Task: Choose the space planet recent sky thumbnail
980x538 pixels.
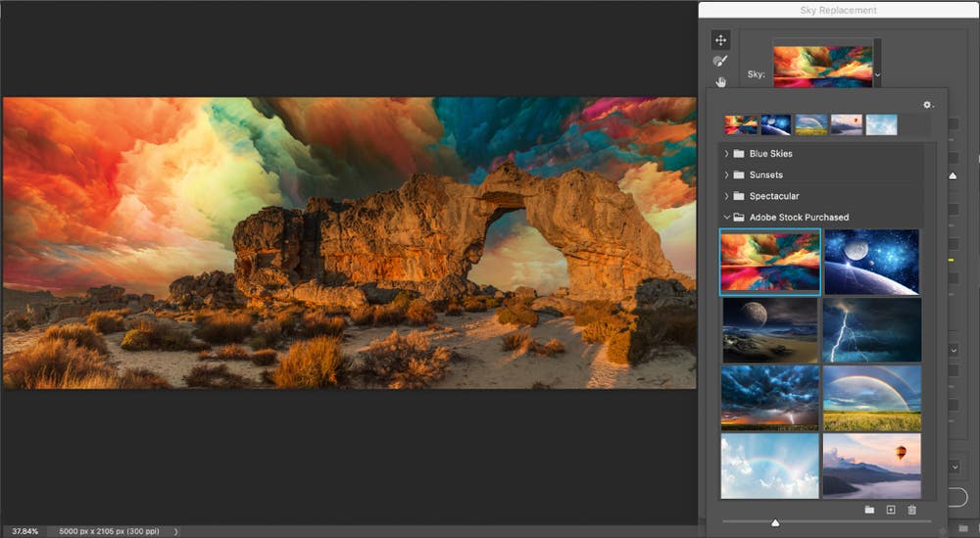Action: click(x=775, y=124)
